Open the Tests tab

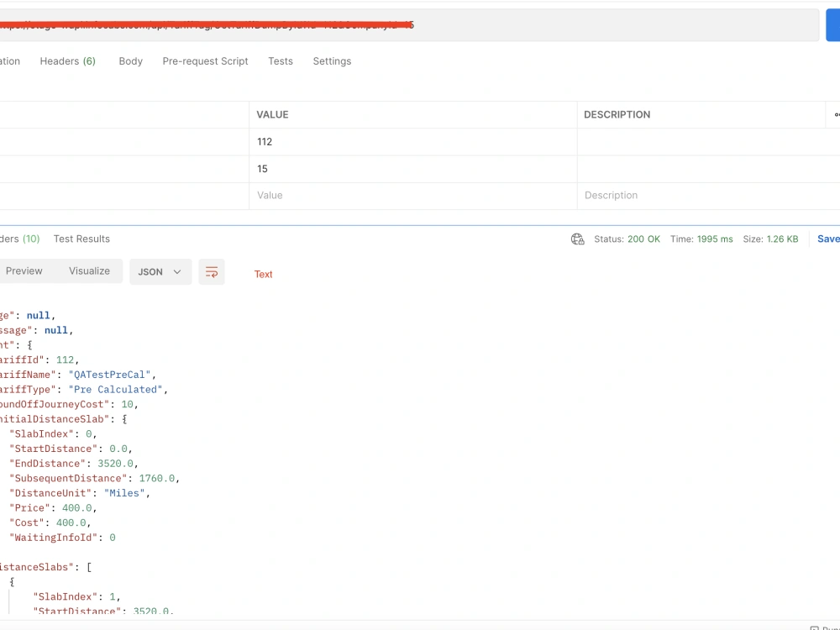(281, 61)
